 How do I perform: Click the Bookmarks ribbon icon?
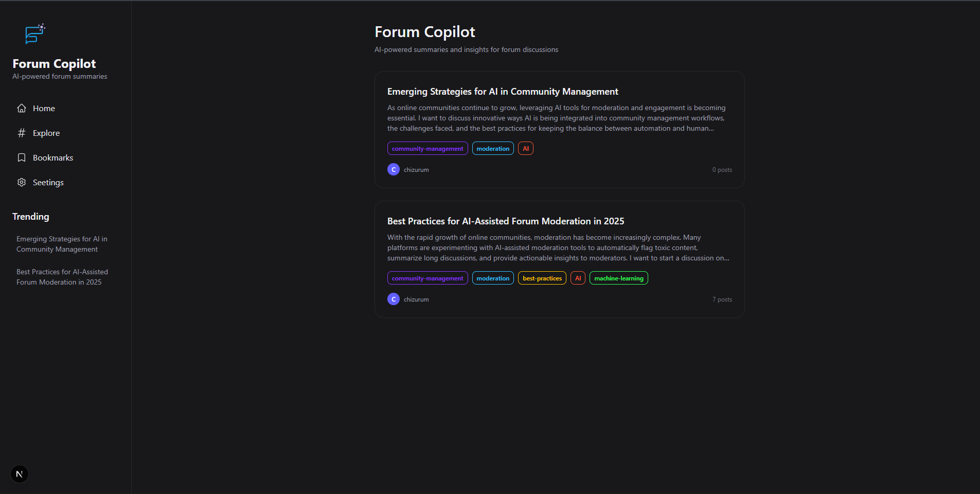[22, 157]
